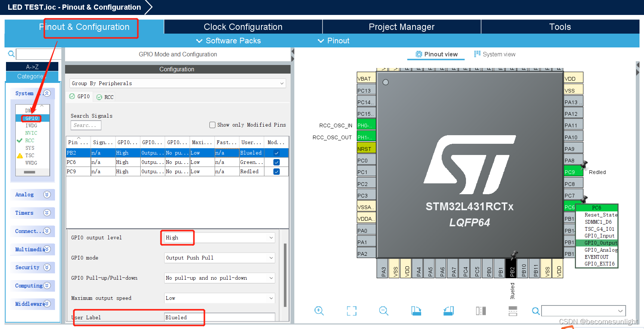This screenshot has width=644, height=329.
Task: Click the Search Signals input field
Action: [x=86, y=125]
